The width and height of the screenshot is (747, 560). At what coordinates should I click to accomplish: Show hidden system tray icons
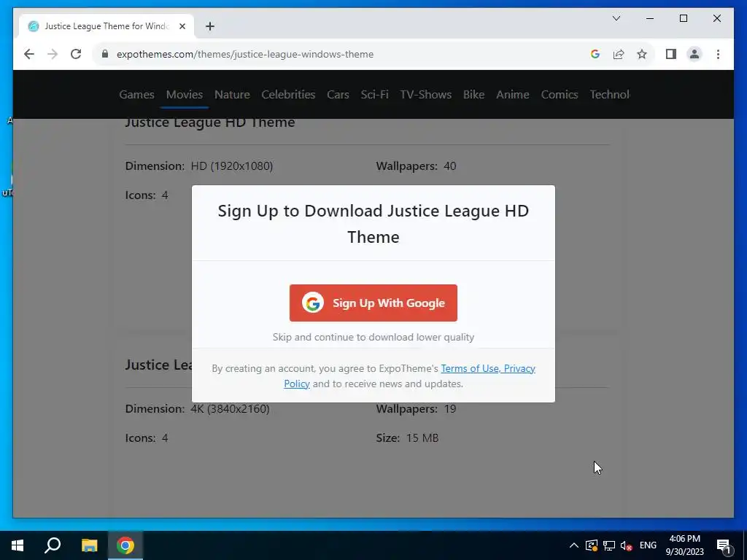tap(574, 545)
